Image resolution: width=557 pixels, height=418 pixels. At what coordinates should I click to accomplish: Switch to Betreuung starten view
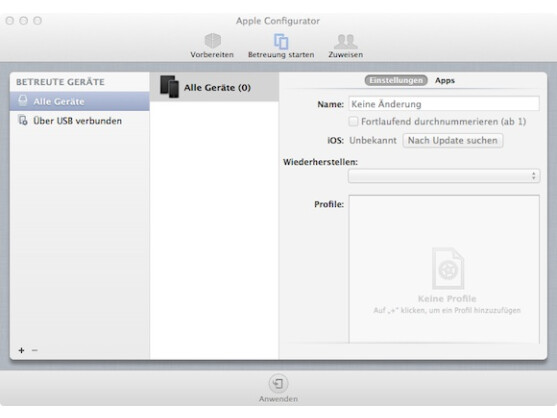281,45
